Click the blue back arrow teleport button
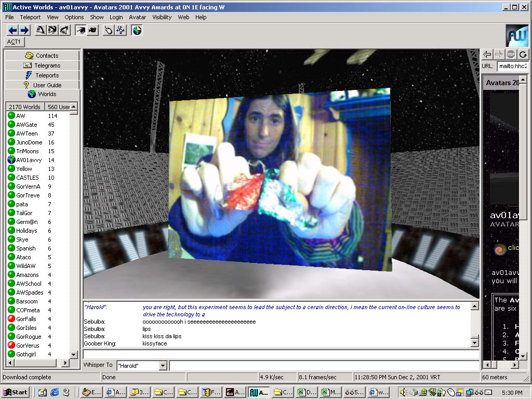532x399 pixels. coord(12,30)
